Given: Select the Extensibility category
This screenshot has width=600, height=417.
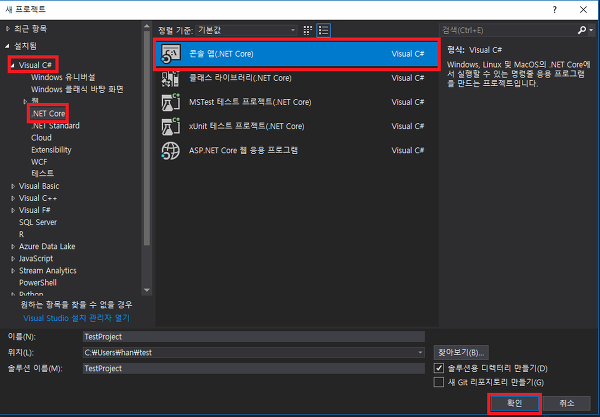Looking at the screenshot, I should 51,150.
